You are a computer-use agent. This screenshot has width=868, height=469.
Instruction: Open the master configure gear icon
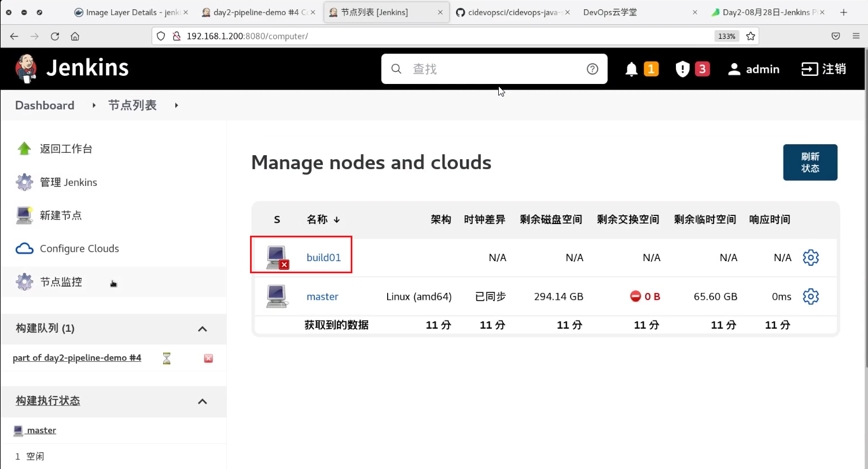(x=811, y=296)
